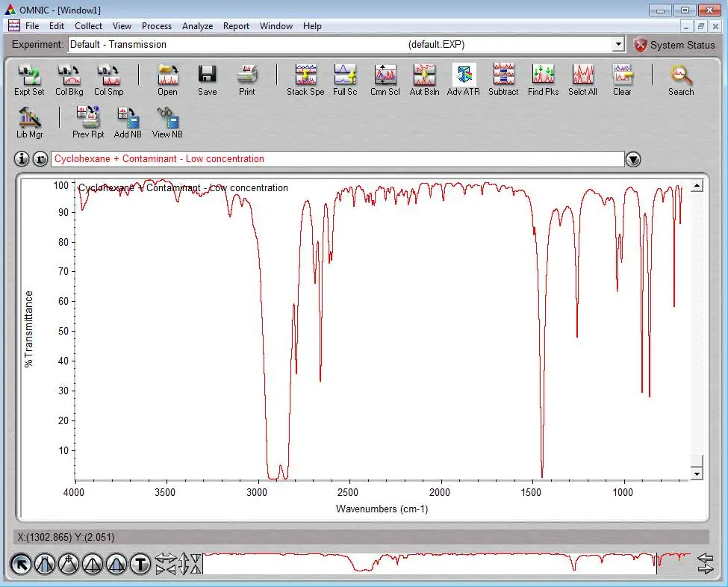Click Add to Notebook icon

coord(128,122)
